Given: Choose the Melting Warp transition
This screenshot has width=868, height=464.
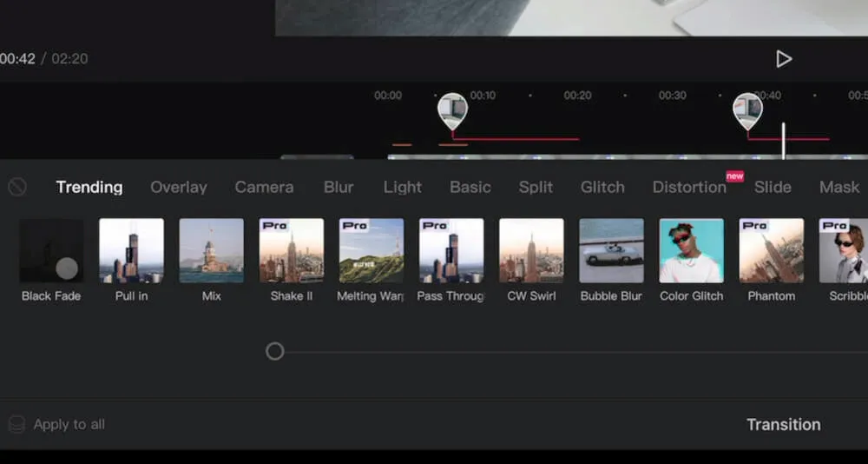Looking at the screenshot, I should [x=371, y=251].
